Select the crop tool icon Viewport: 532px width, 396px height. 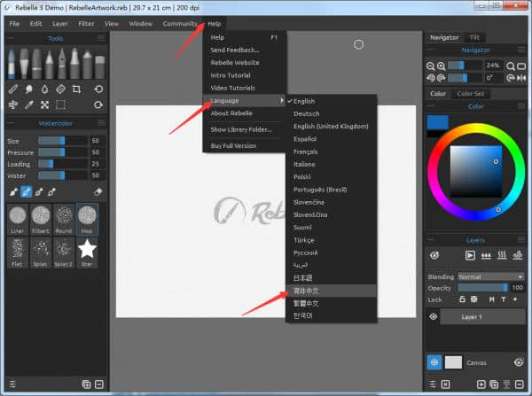coord(78,89)
